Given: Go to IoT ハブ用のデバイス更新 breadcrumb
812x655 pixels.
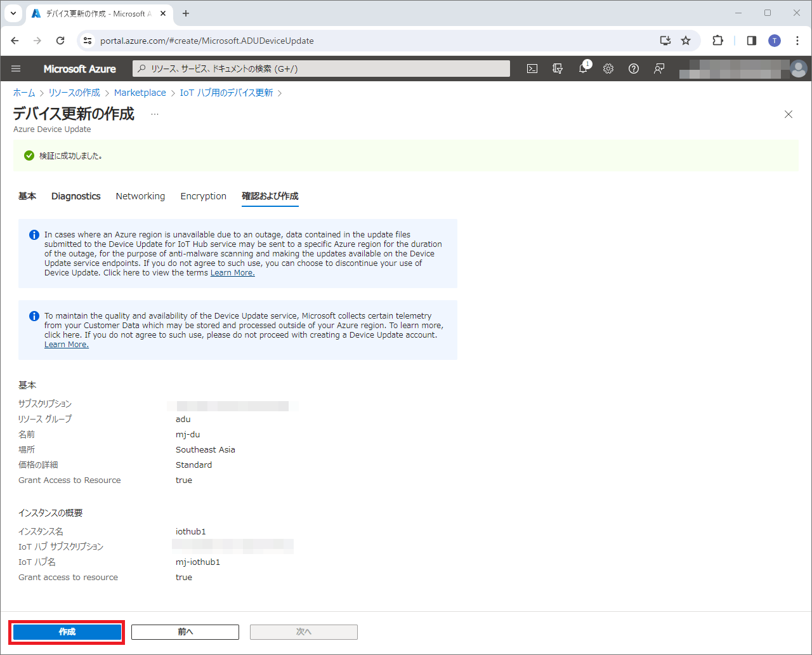Looking at the screenshot, I should pos(226,93).
